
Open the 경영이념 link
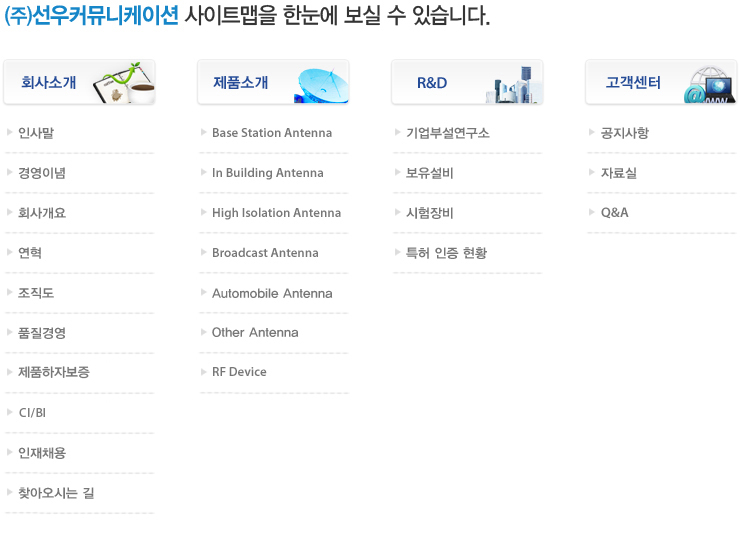pos(42,173)
